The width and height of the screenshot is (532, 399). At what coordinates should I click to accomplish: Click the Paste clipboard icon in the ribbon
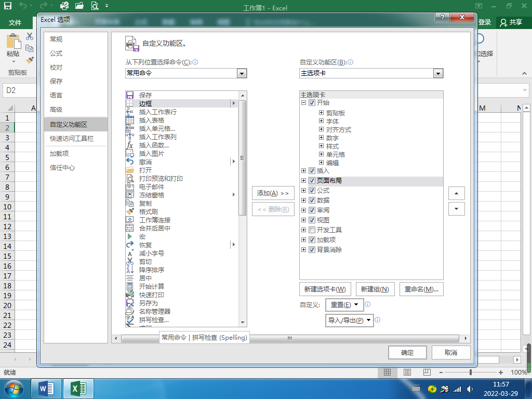[x=14, y=41]
